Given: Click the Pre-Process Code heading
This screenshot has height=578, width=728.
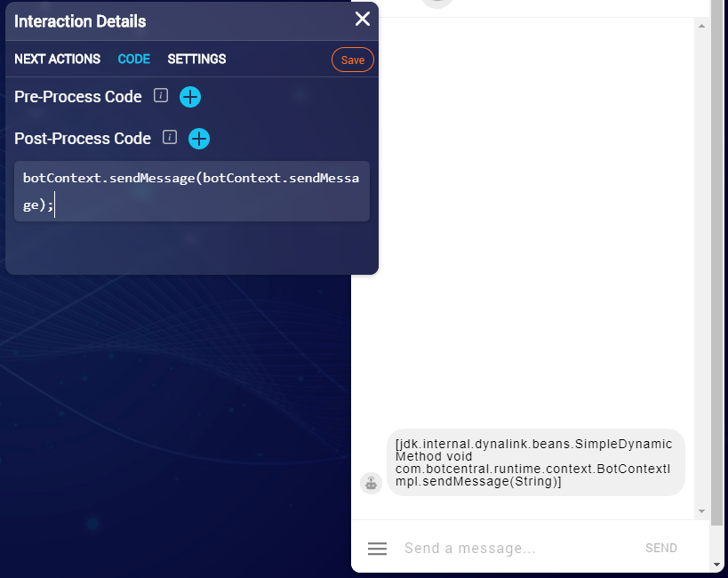Looking at the screenshot, I should pyautogui.click(x=78, y=97).
